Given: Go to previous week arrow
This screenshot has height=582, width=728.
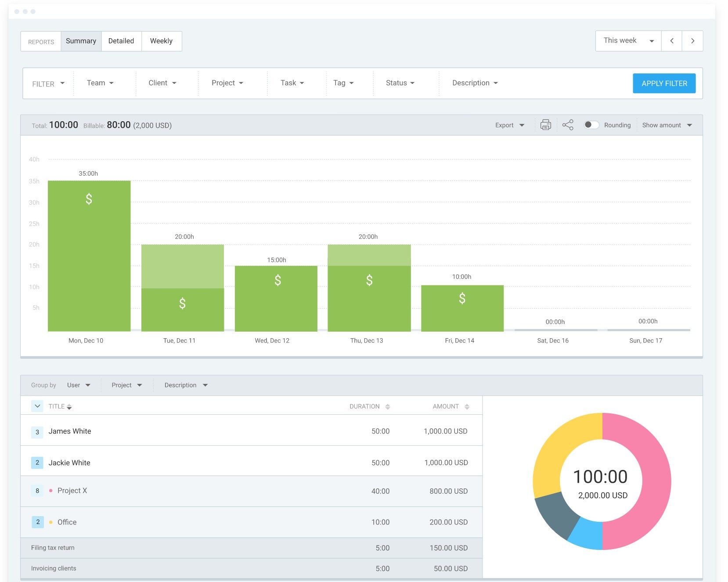Looking at the screenshot, I should coord(671,41).
